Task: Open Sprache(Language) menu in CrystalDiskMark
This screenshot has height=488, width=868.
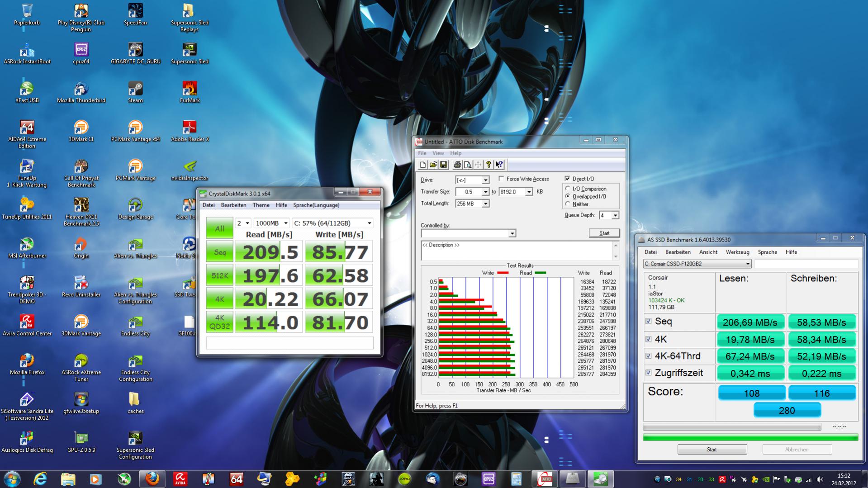Action: click(x=316, y=205)
